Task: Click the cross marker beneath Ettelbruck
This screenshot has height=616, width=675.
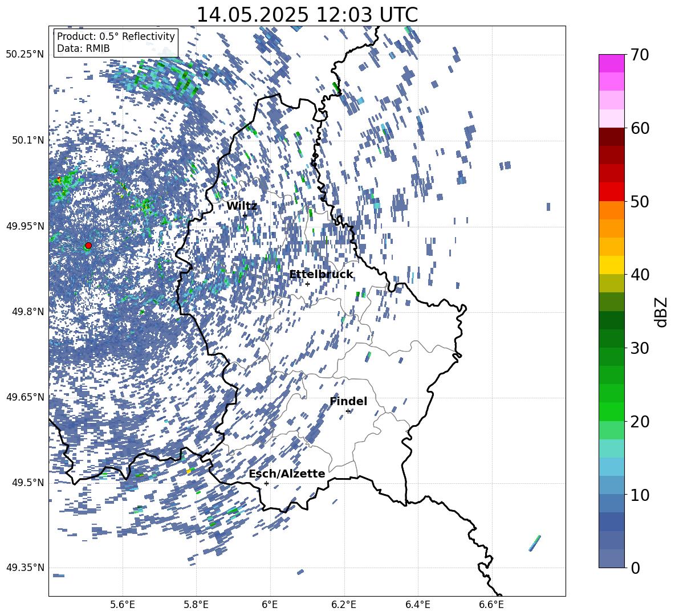Action: coord(307,284)
